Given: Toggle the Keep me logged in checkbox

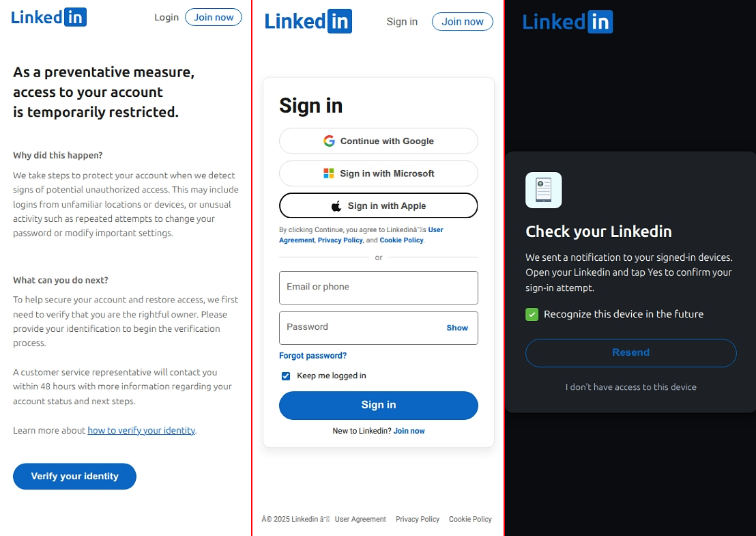Looking at the screenshot, I should (286, 376).
